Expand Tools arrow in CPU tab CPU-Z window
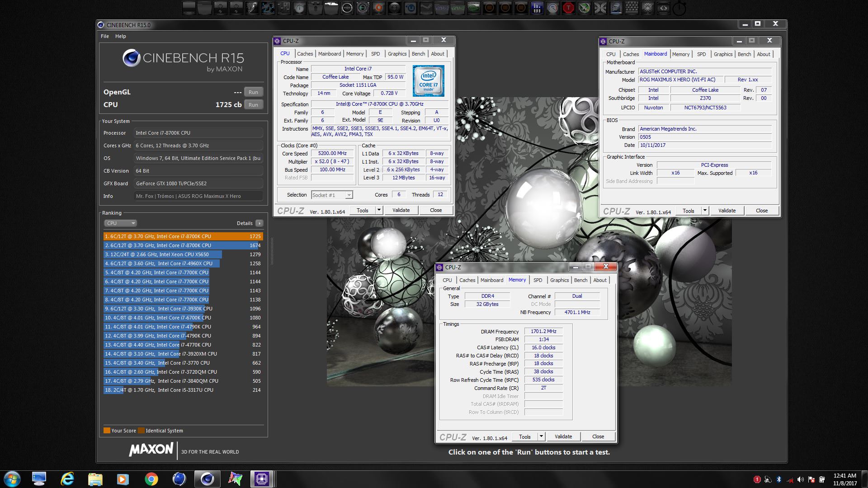The image size is (868, 488). point(379,210)
